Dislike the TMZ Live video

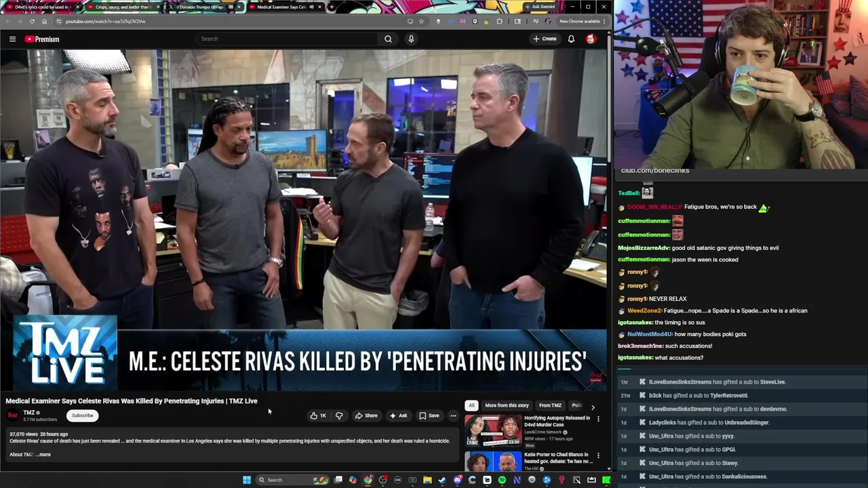[x=339, y=415]
